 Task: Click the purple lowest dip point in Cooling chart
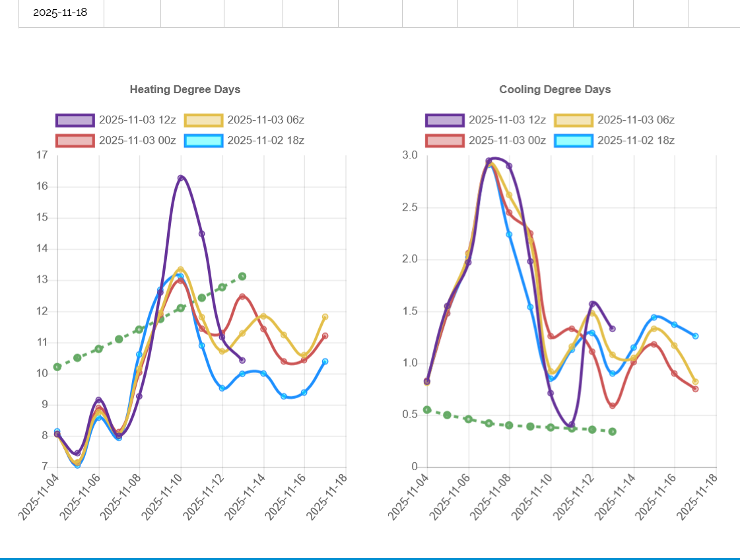coord(572,425)
